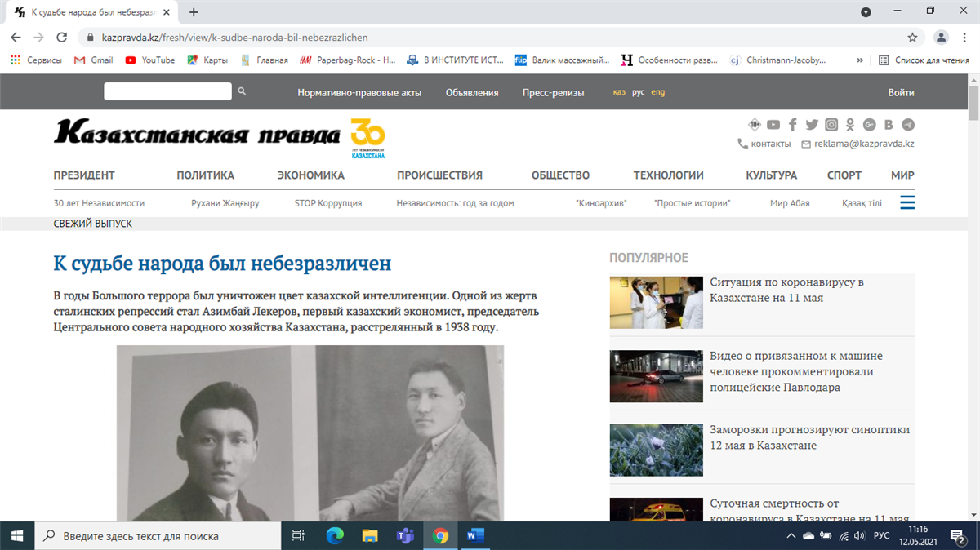Open the Instagram social icon

[831, 125]
